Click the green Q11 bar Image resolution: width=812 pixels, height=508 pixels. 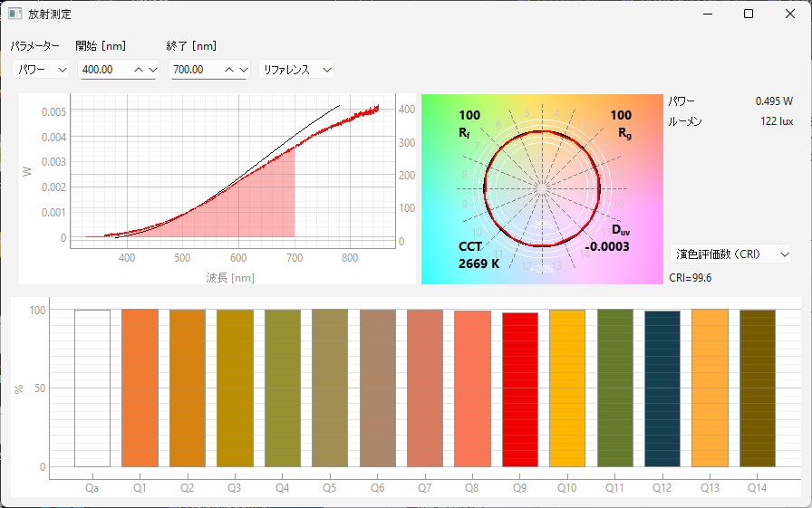point(615,388)
